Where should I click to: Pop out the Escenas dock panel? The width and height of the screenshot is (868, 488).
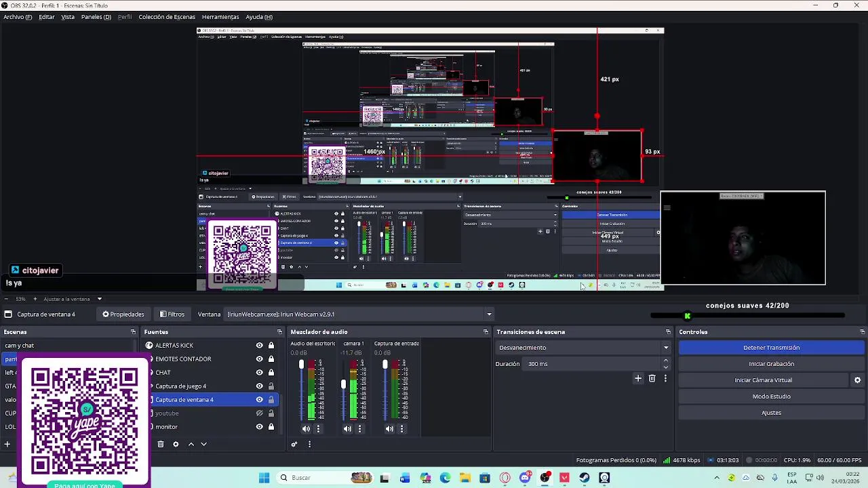[x=133, y=332]
